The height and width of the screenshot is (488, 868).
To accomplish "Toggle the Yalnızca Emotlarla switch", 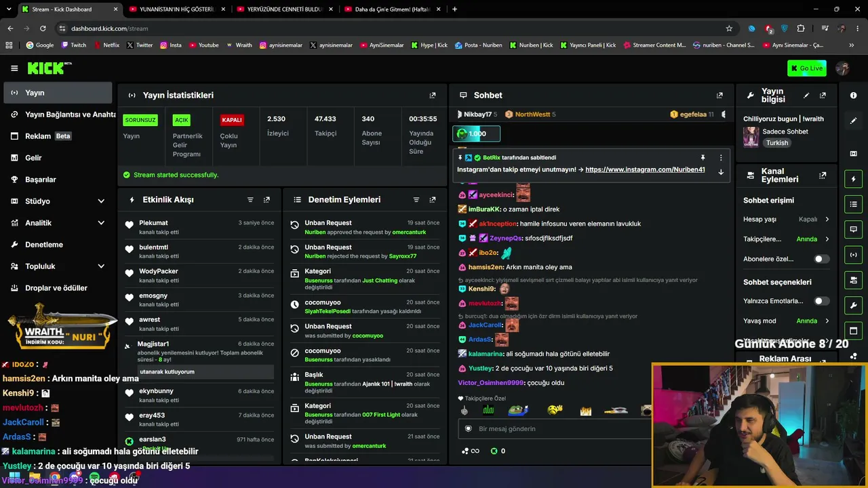I will tap(821, 301).
